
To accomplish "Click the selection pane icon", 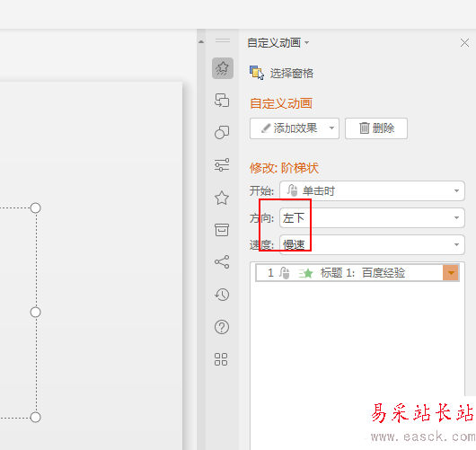I will (257, 73).
